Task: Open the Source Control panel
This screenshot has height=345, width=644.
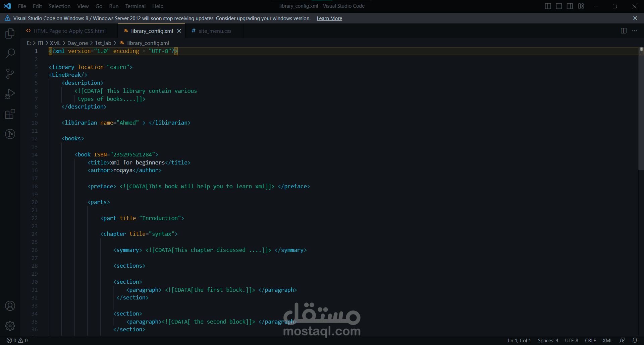Action: (x=10, y=74)
